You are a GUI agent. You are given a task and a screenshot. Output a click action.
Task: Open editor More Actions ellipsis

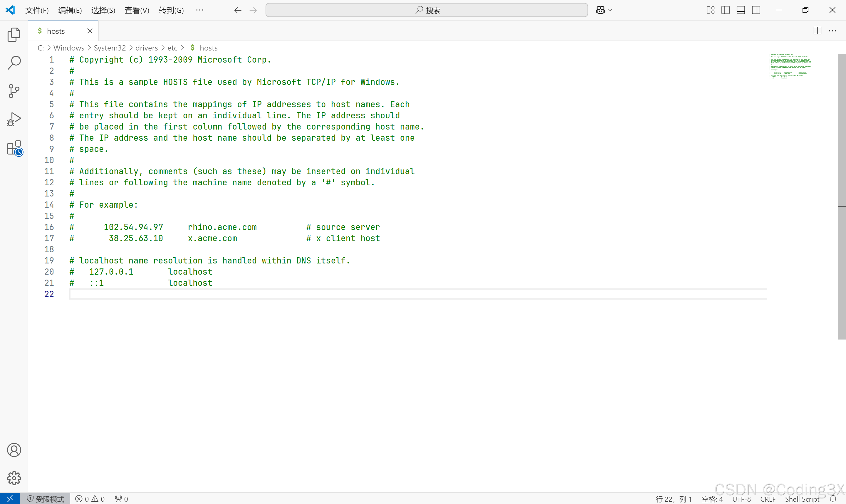[x=832, y=31]
